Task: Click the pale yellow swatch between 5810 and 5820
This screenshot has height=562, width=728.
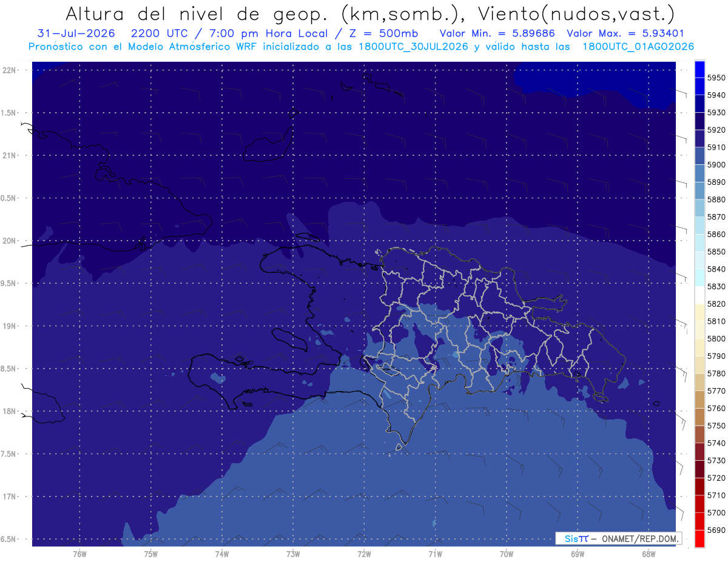Action: coord(699,312)
